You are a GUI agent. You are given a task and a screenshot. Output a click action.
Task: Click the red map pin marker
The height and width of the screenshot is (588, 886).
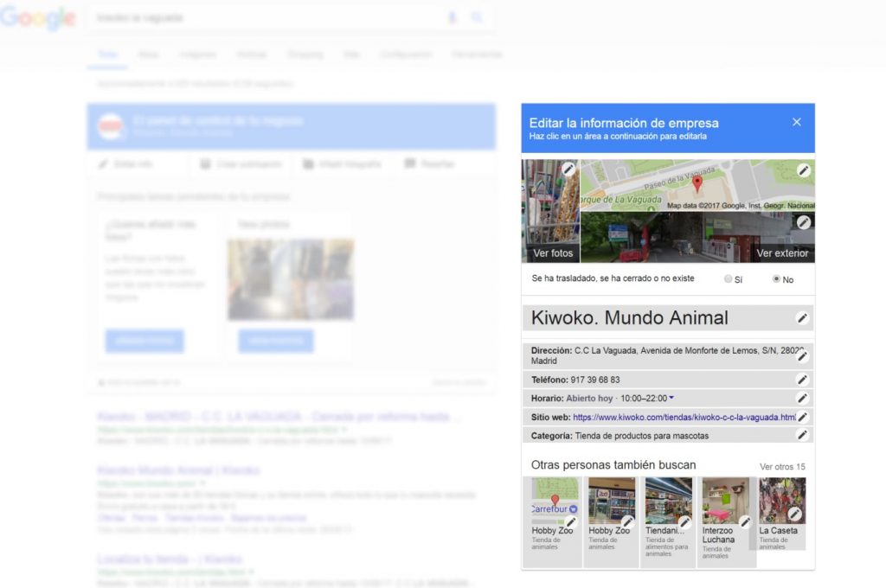pos(697,183)
